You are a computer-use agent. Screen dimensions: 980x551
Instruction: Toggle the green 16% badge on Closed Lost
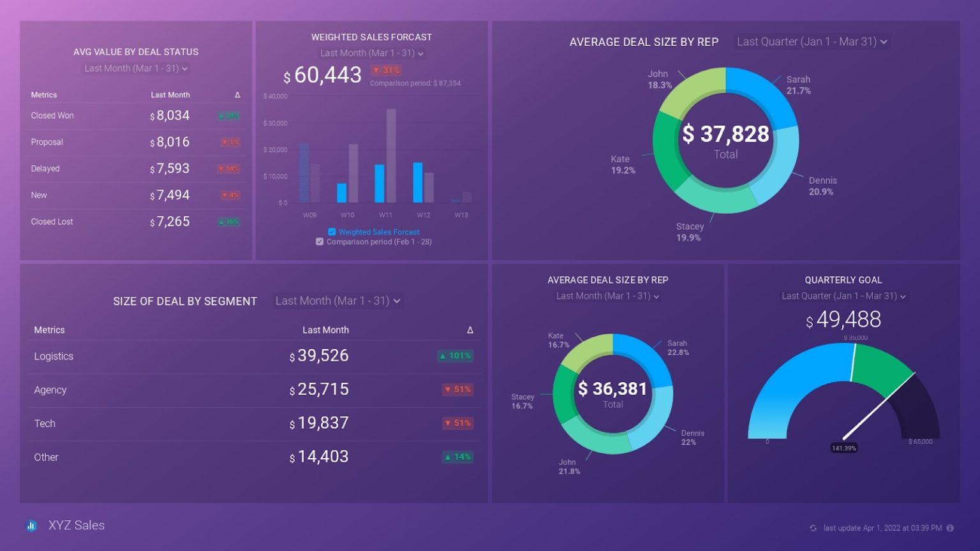click(228, 221)
